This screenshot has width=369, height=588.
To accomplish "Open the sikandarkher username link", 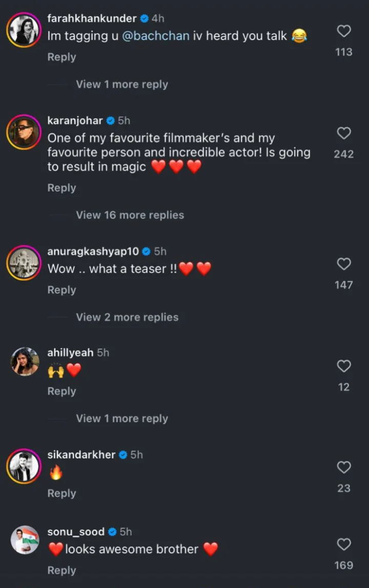I will (81, 455).
